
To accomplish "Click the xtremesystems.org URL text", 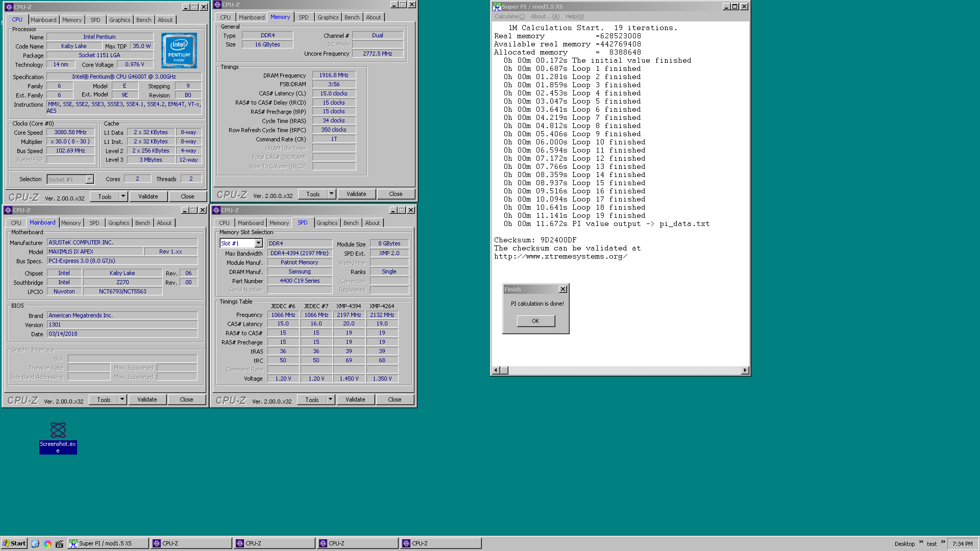I will [x=560, y=256].
